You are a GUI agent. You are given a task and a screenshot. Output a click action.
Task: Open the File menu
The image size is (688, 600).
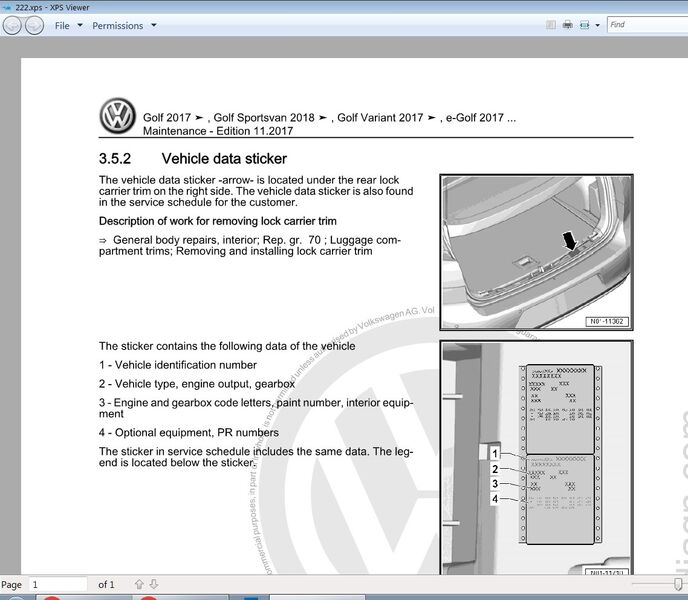(68, 26)
